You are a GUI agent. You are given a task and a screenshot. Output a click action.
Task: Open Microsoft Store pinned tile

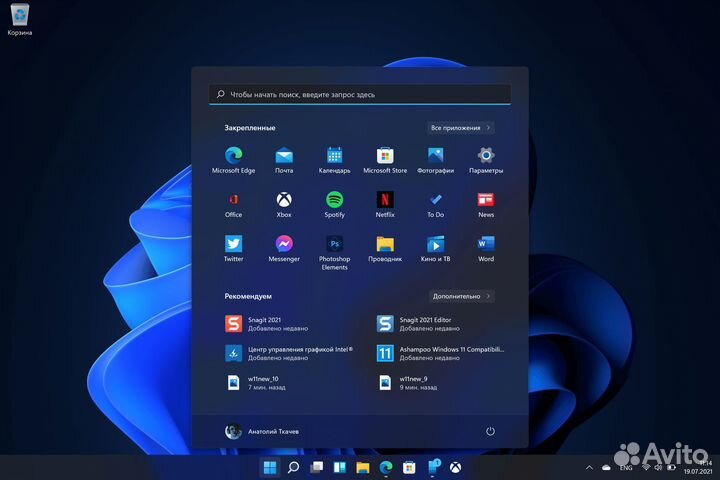(x=385, y=160)
